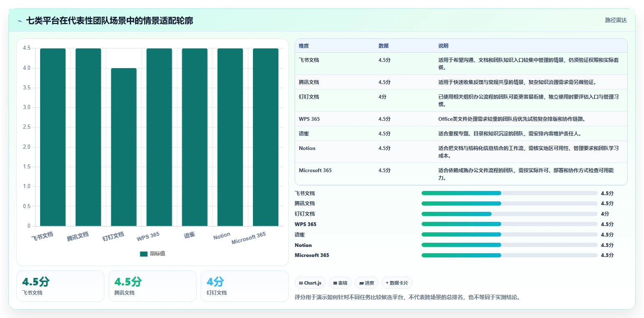Click the 语雀 bar in the chart
Screen dimensions: 644x318
click(194, 137)
